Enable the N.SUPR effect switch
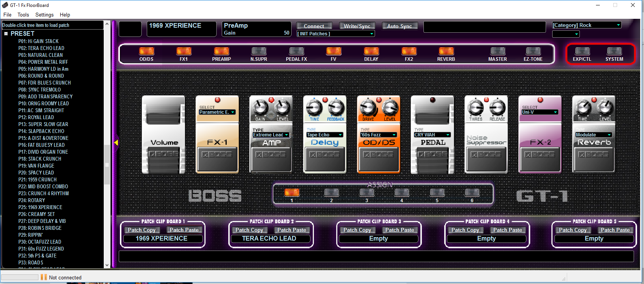The height and width of the screenshot is (284, 644). coord(259,51)
